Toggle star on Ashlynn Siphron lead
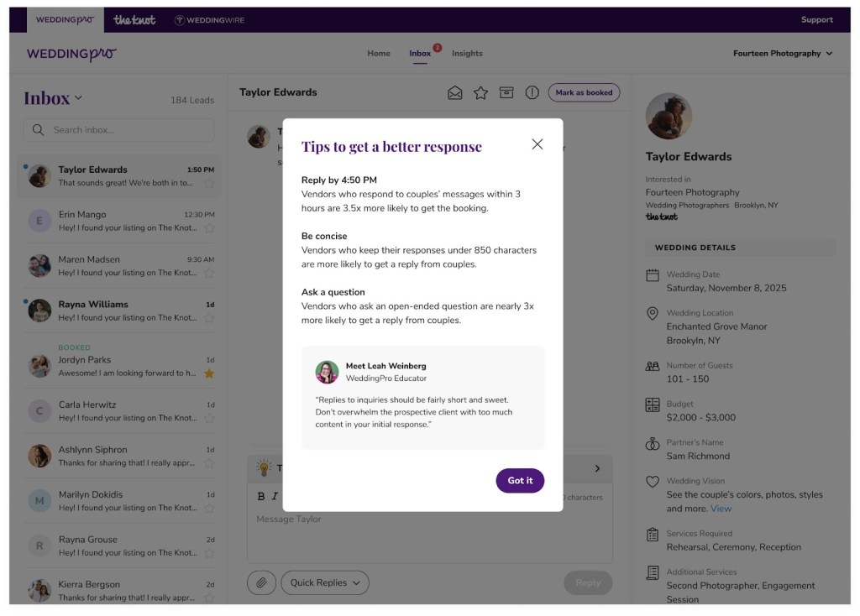860x616 pixels. coord(209,463)
